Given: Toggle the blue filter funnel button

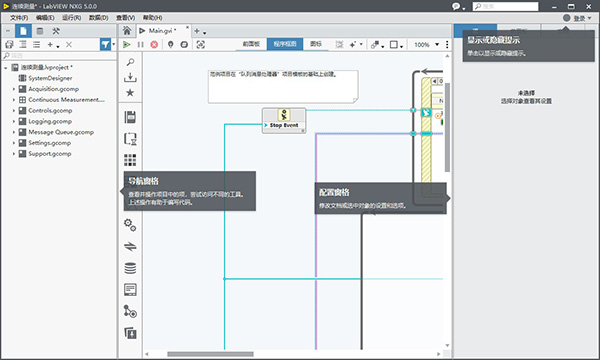Looking at the screenshot, I should (x=105, y=45).
